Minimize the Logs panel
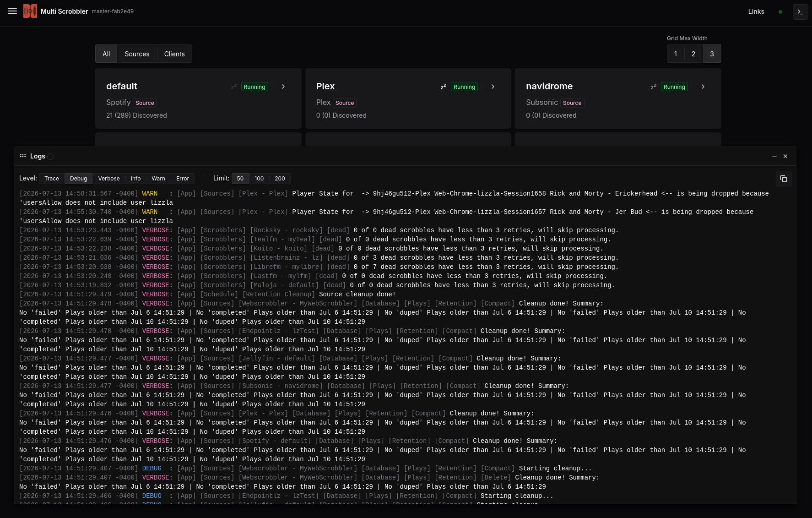Screen dimensions: 812x518 [774, 156]
